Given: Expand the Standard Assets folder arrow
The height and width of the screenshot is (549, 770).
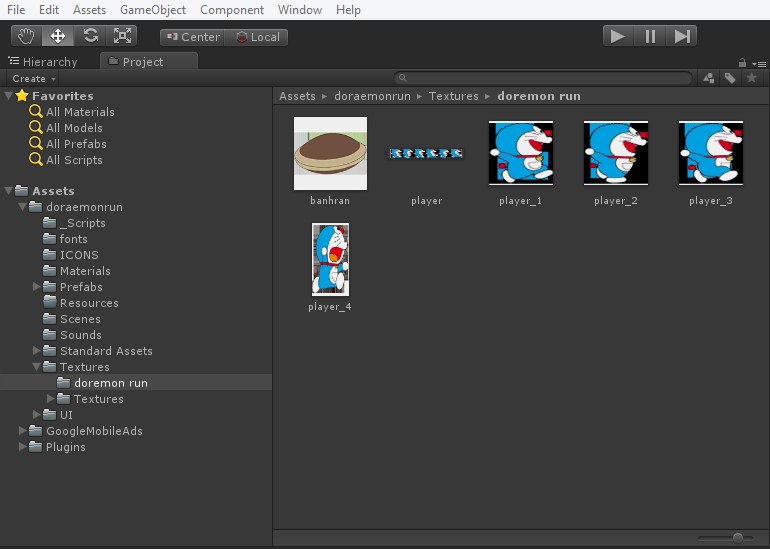Looking at the screenshot, I should click(x=36, y=350).
